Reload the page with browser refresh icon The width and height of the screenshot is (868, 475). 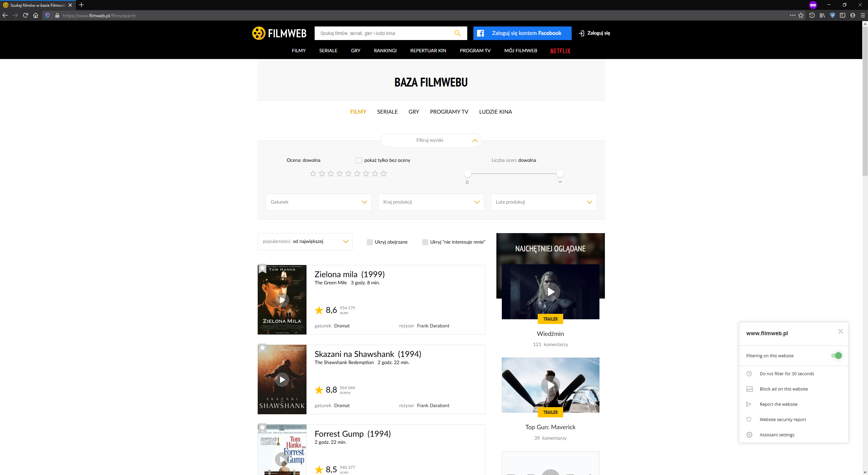coord(25,15)
